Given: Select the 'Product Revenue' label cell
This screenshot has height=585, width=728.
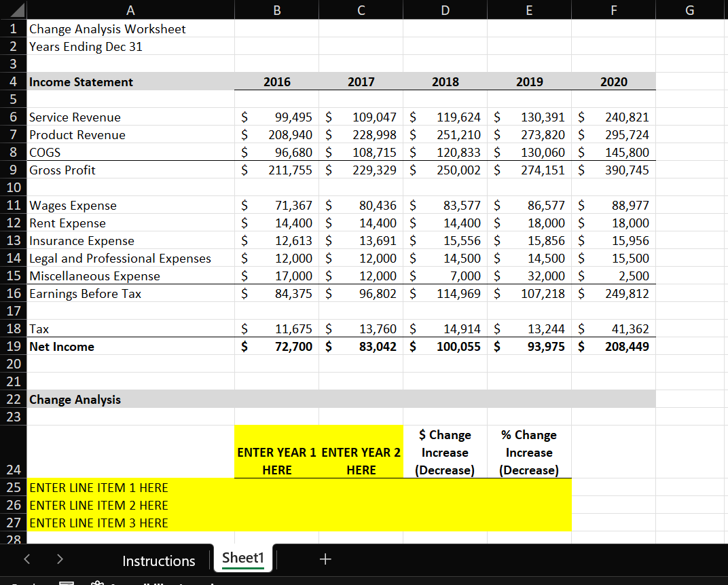Looking at the screenshot, I should [130, 134].
